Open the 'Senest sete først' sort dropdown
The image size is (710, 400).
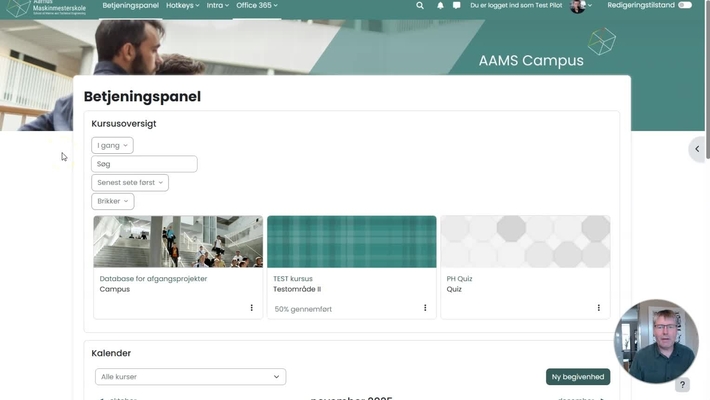point(130,183)
